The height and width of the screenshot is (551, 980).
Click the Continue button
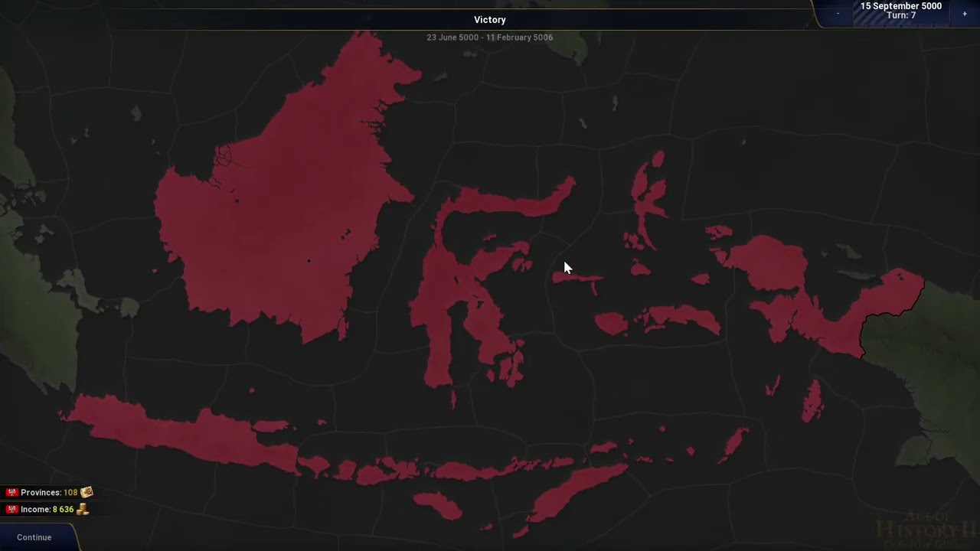(34, 537)
